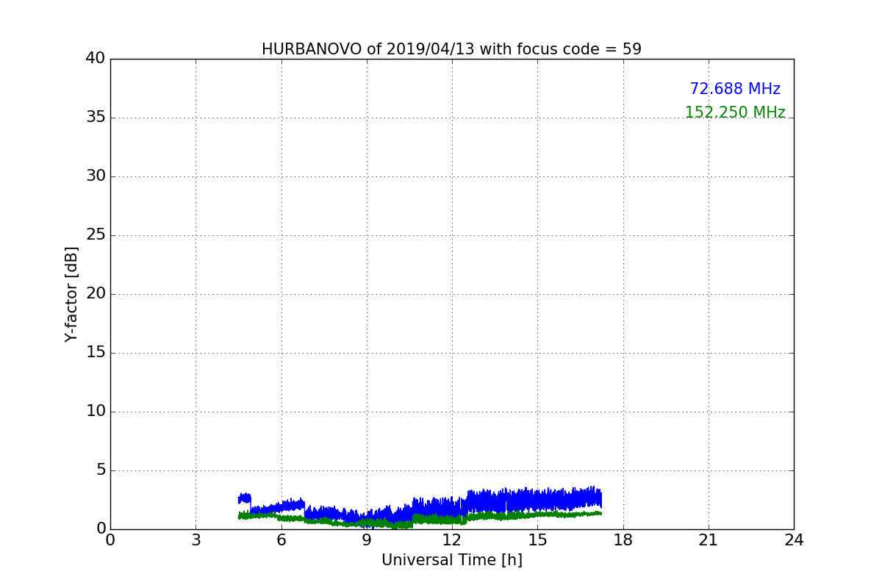Click y-axis tick label 15
The width and height of the screenshot is (882, 588).
(96, 353)
